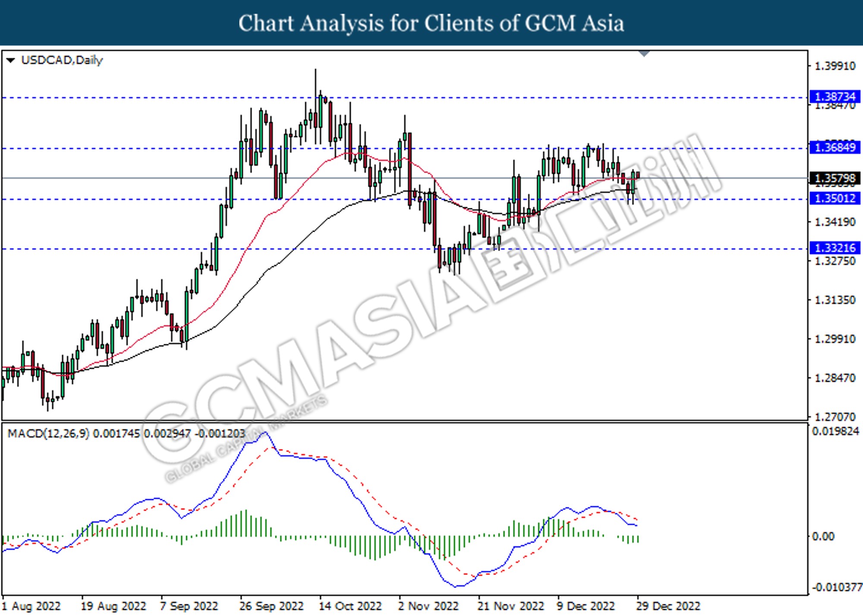Click the 21 Nov 2022 date label

(510, 606)
